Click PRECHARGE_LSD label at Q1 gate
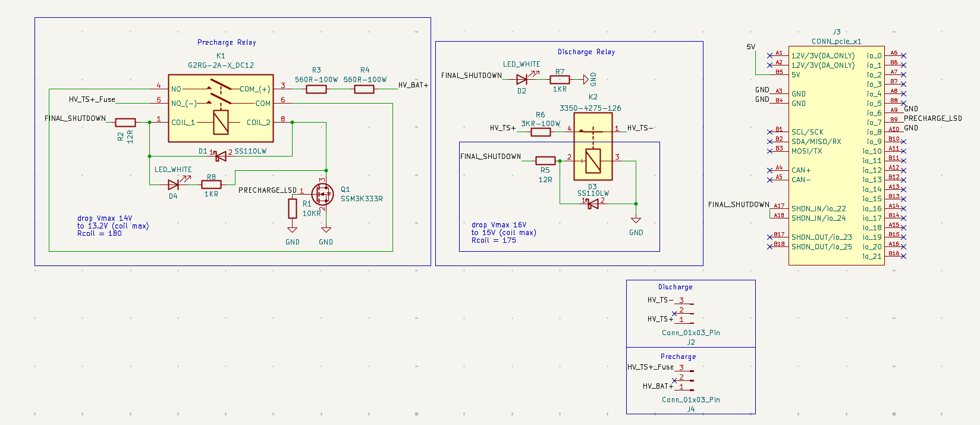980x425 pixels. point(268,190)
